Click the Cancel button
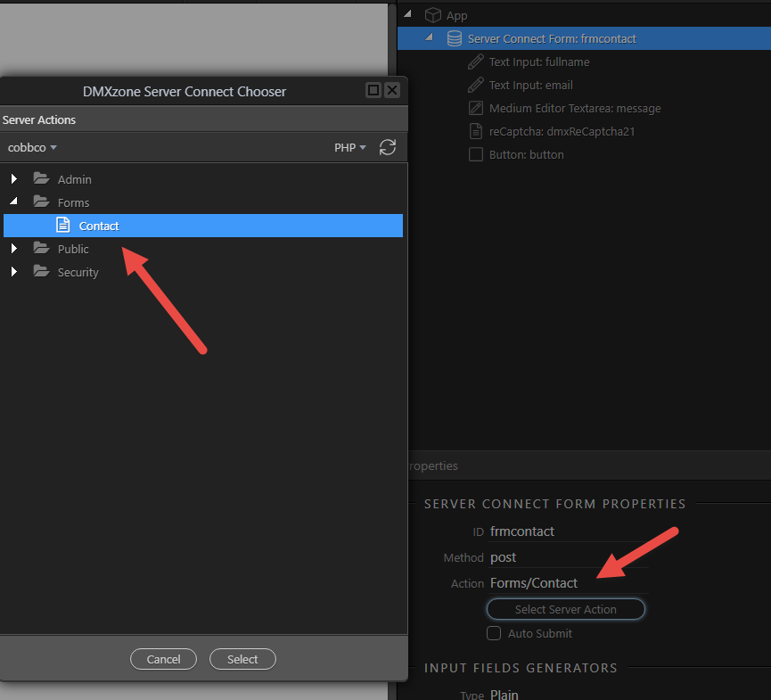The height and width of the screenshot is (700, 771). [x=163, y=659]
